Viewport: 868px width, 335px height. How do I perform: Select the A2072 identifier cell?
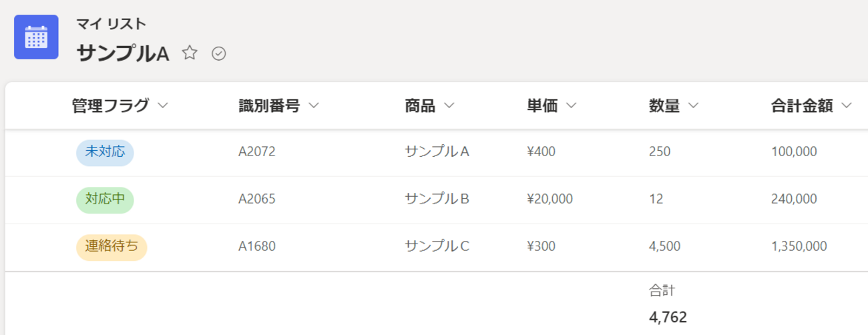(x=257, y=152)
